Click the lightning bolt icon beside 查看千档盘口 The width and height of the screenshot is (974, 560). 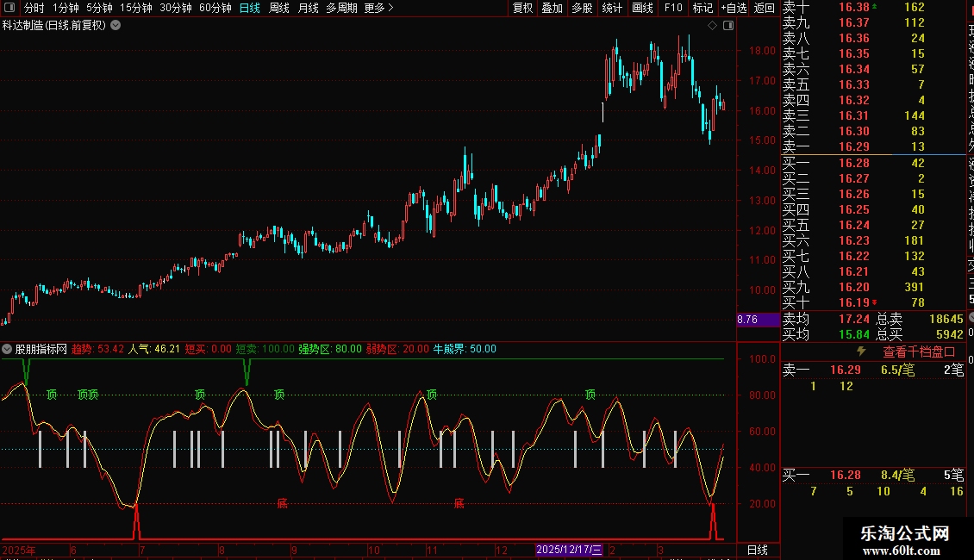pos(861,352)
